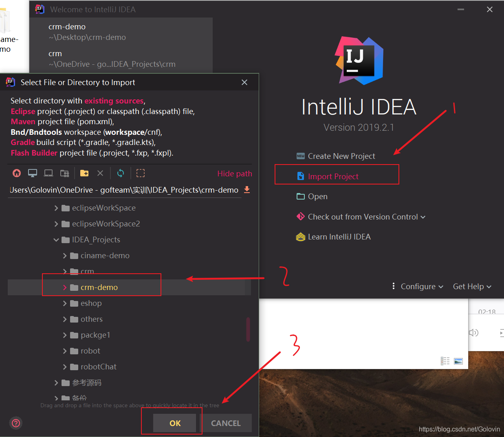
Task: Select the ciname-demo folder label
Action: 105,256
